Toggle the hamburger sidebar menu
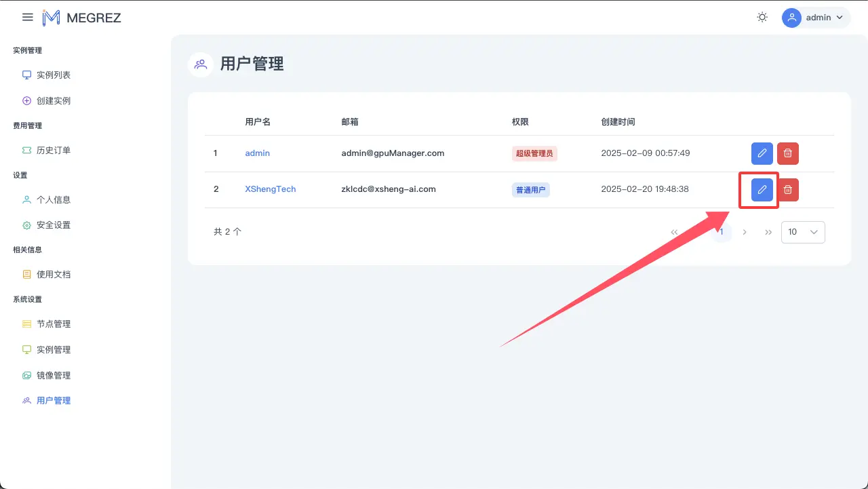 [28, 18]
